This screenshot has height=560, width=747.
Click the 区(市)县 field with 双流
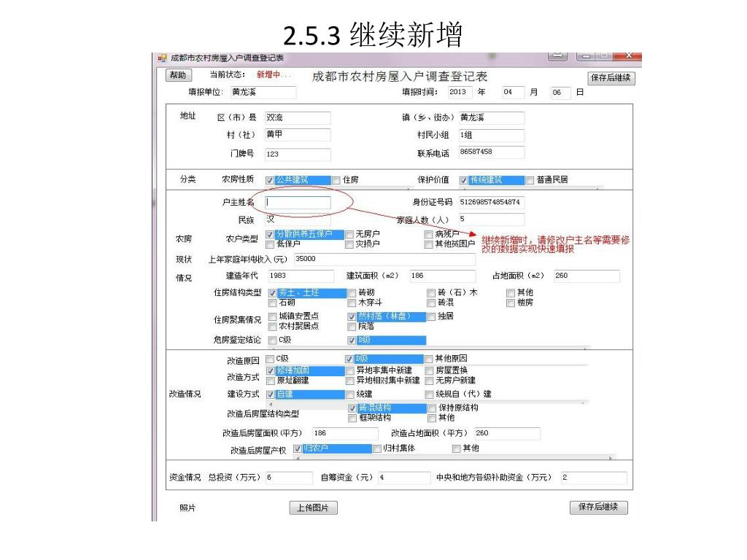[298, 117]
